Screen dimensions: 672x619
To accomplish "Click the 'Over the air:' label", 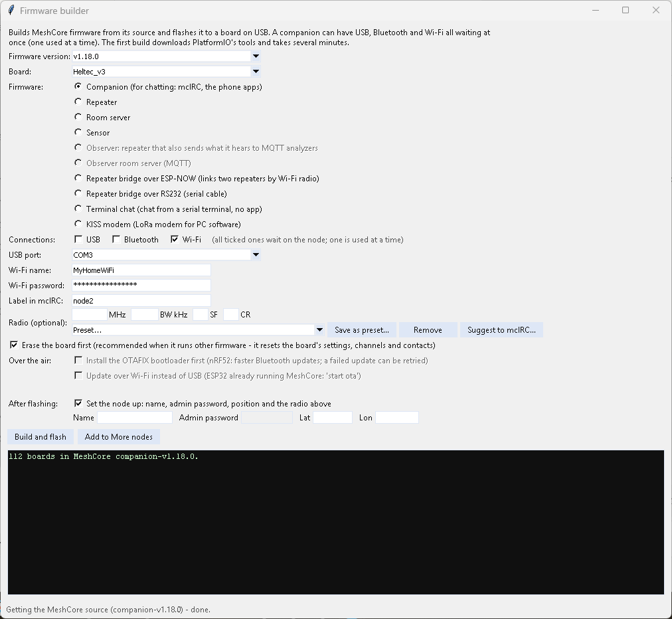I will pyautogui.click(x=30, y=361).
